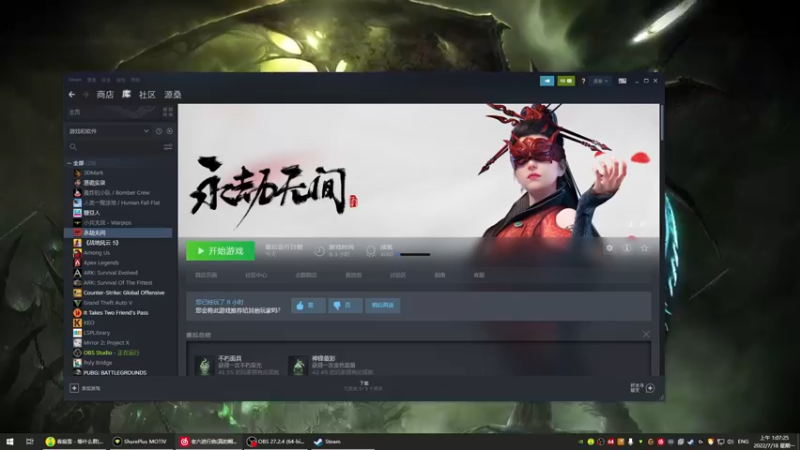
Task: Go forward with the right arrow in Steam
Action: coord(85,94)
